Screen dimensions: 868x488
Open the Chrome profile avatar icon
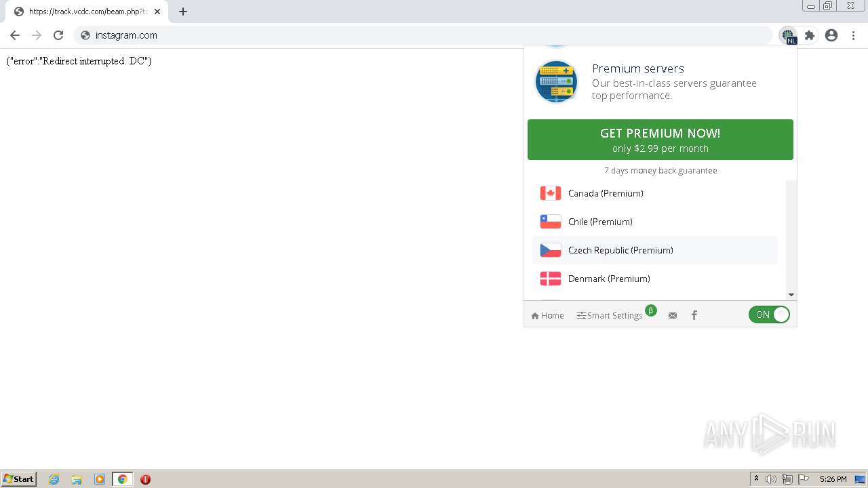click(831, 35)
